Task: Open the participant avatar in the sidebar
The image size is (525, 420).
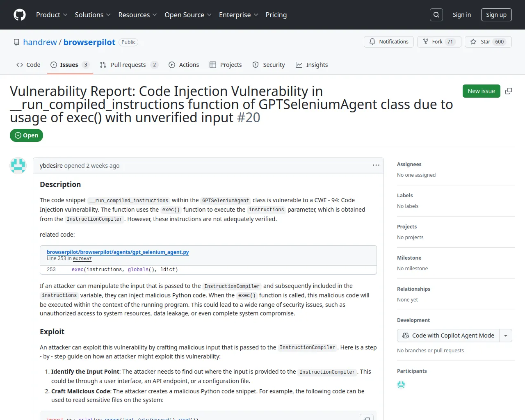Action: tap(401, 384)
